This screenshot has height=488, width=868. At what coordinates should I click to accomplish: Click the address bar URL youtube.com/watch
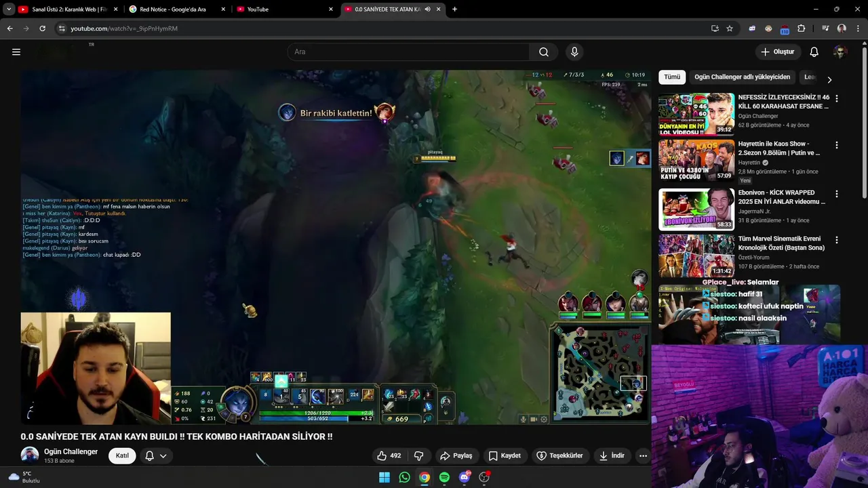(124, 28)
